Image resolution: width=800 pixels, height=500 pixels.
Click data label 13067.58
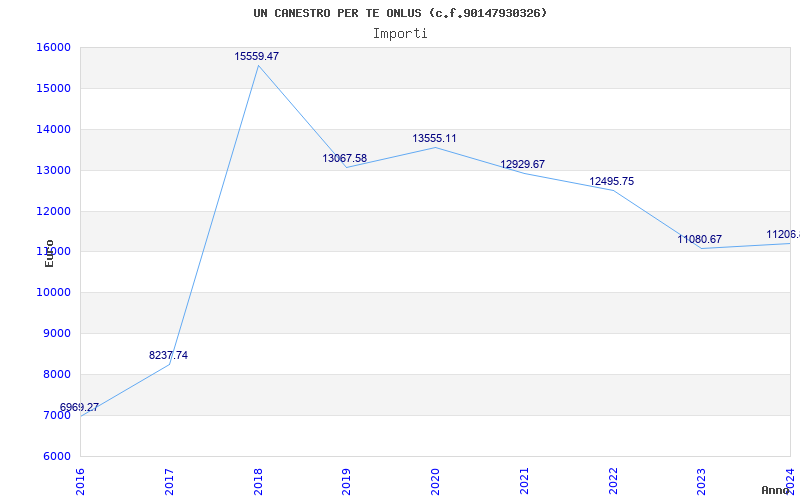[344, 159]
